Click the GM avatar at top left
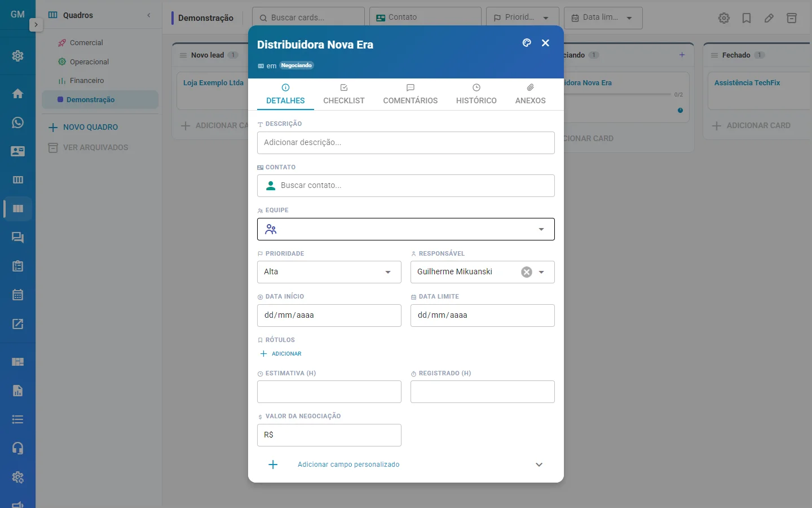812x508 pixels. (x=17, y=14)
